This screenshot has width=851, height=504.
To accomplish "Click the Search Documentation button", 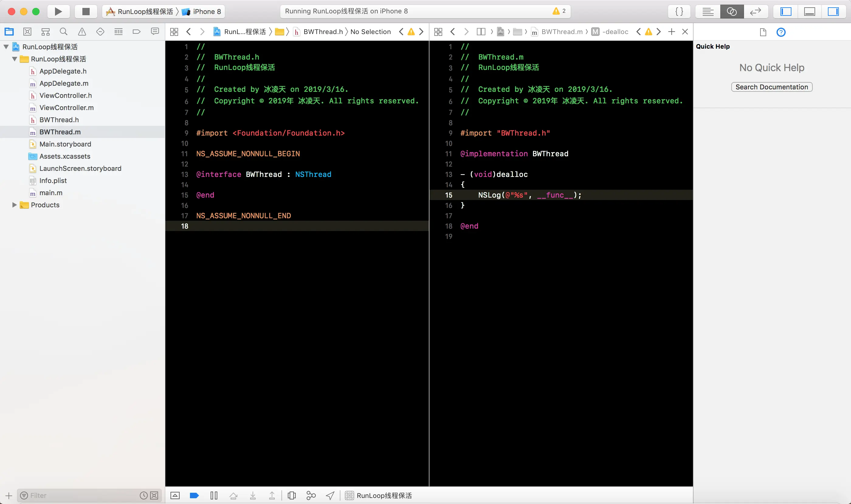I will [x=772, y=87].
